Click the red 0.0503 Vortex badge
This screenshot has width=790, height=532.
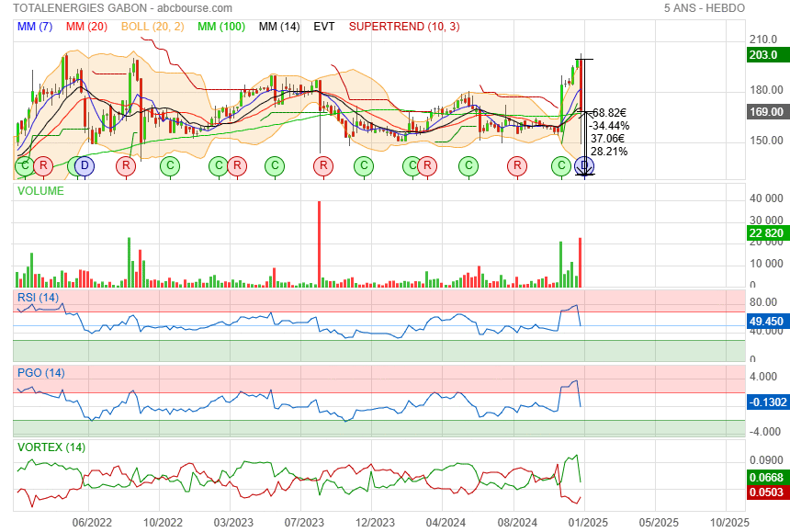(766, 492)
